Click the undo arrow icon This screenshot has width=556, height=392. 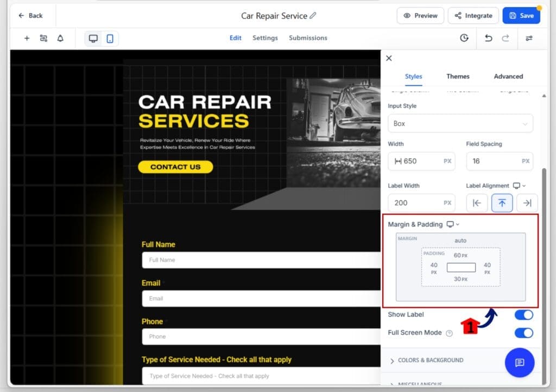488,38
